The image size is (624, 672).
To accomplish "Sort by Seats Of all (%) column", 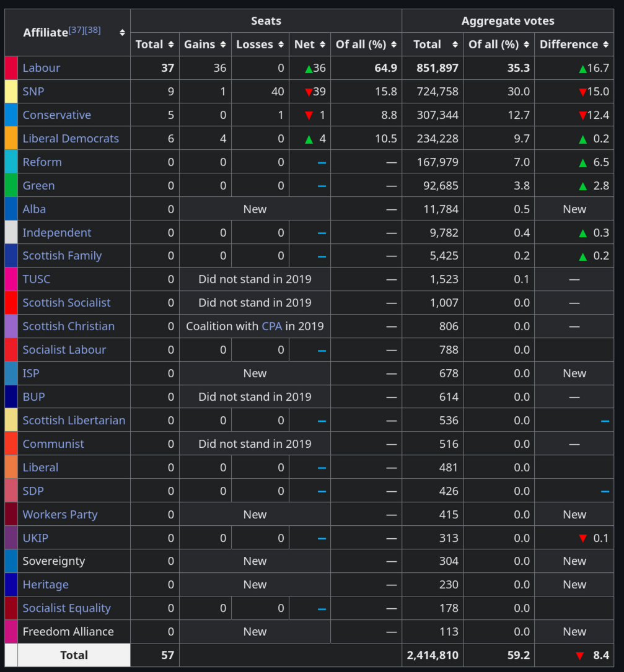I will [x=393, y=45].
